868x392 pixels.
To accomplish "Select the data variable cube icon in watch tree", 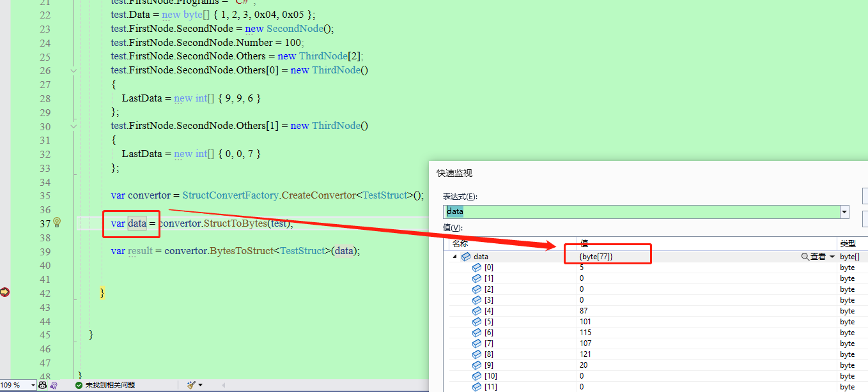I will [x=466, y=257].
